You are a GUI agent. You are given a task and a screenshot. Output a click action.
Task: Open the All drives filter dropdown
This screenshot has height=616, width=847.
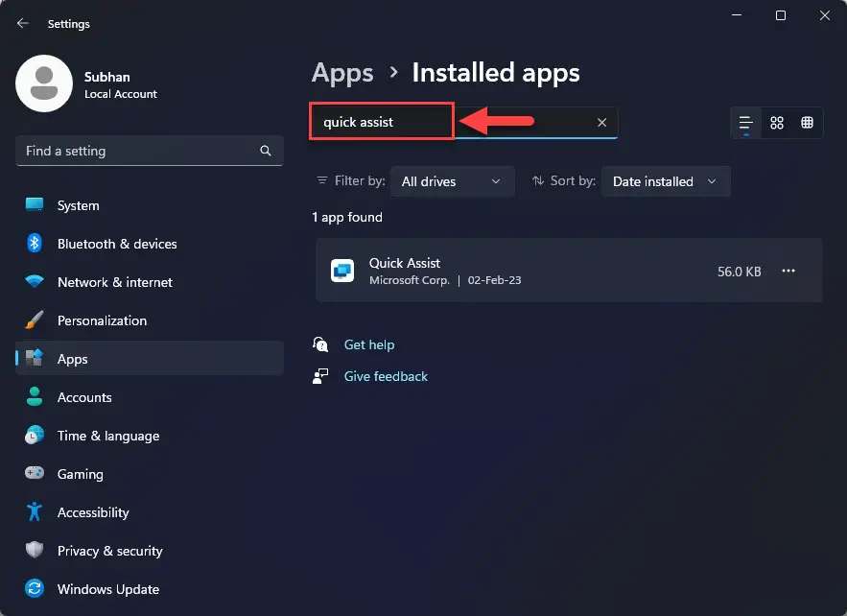click(x=452, y=181)
